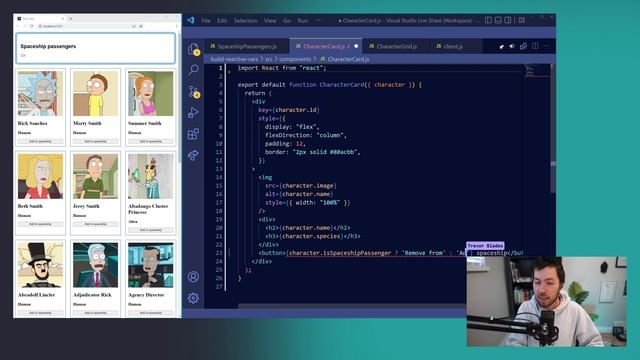Reload the browser page
This screenshot has height=360, width=640.
tap(31, 26)
